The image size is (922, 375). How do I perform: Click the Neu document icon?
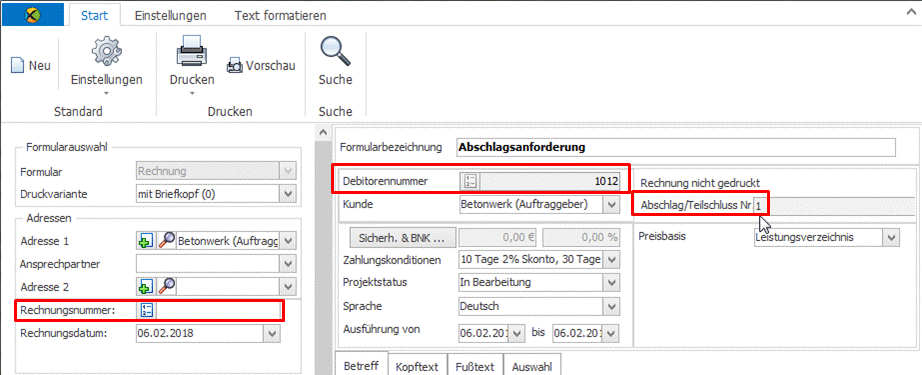tap(18, 66)
